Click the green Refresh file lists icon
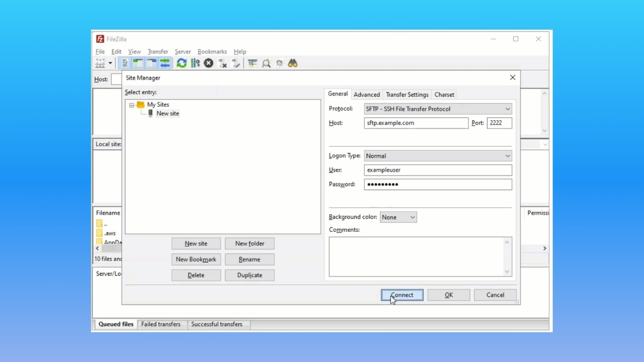644x362 pixels. coord(182,63)
